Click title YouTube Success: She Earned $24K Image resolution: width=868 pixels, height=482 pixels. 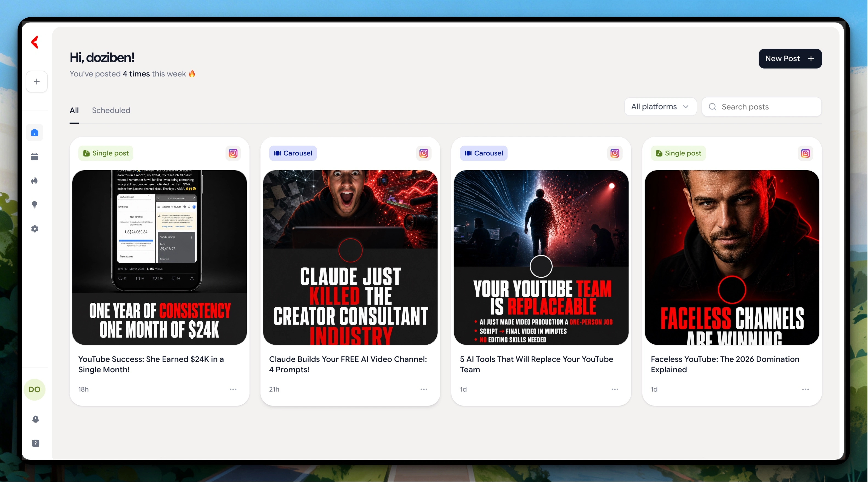pyautogui.click(x=151, y=364)
